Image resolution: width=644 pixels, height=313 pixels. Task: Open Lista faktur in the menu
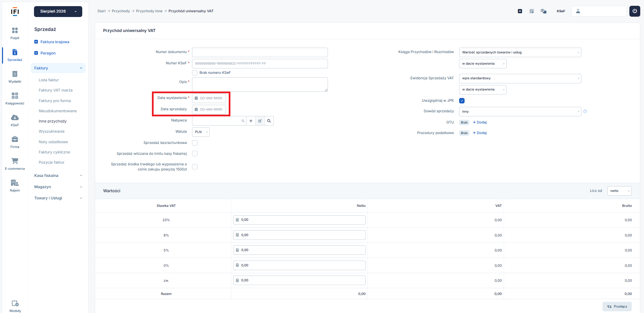pyautogui.click(x=49, y=80)
